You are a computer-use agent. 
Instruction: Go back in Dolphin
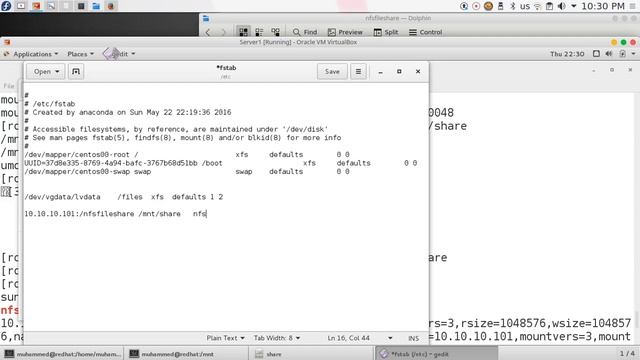pyautogui.click(x=208, y=32)
